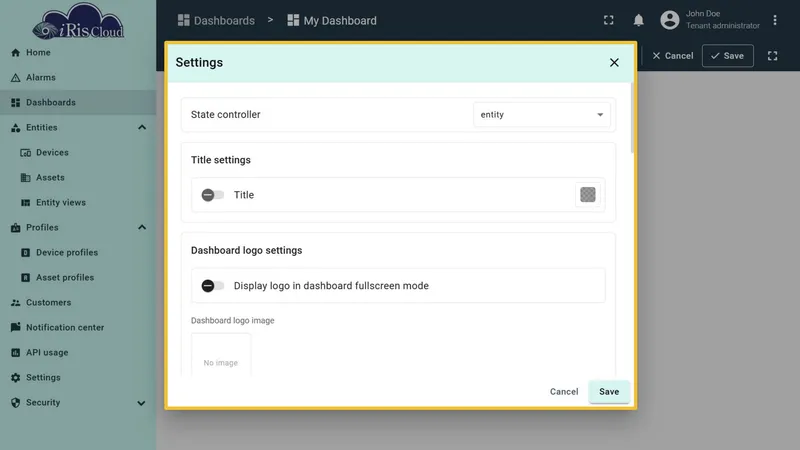
Task: Click the Entity views icon
Action: [x=26, y=203]
